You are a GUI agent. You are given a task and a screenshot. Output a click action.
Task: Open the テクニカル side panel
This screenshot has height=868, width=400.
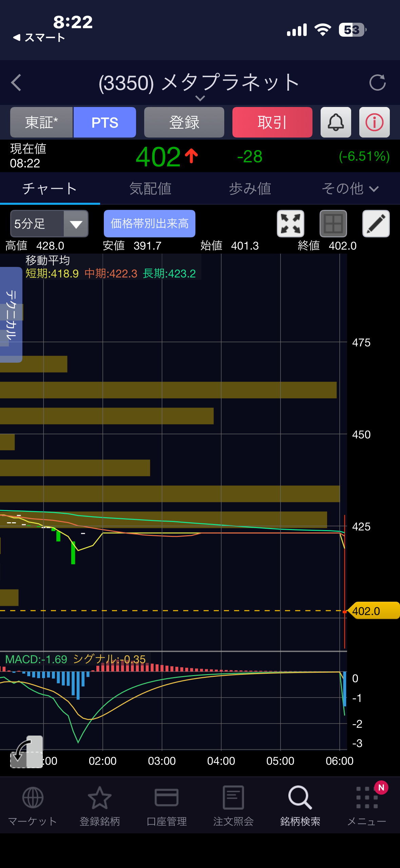coord(11,314)
